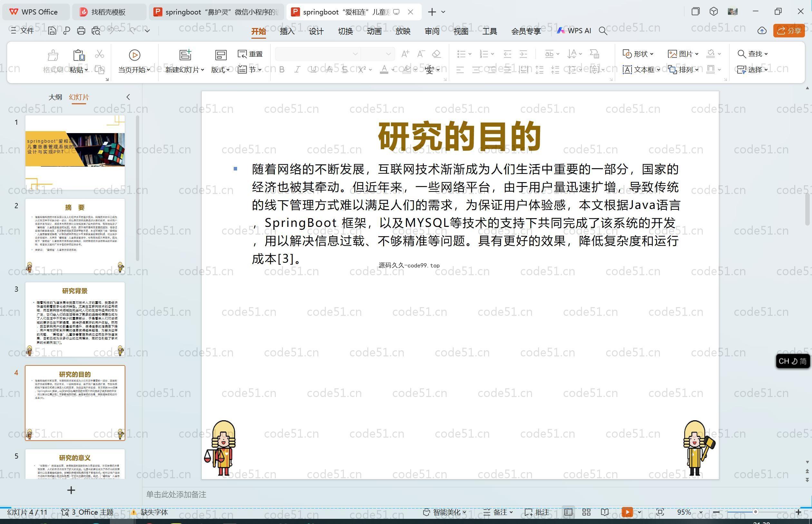Switch to reading view book icon

tap(604, 512)
